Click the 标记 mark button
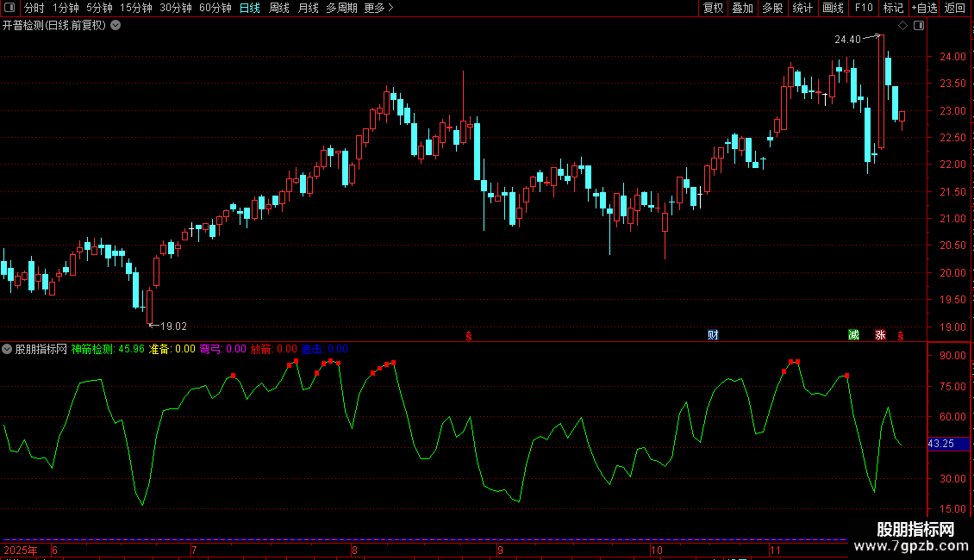Screen dimensions: 974x560 coord(893,8)
